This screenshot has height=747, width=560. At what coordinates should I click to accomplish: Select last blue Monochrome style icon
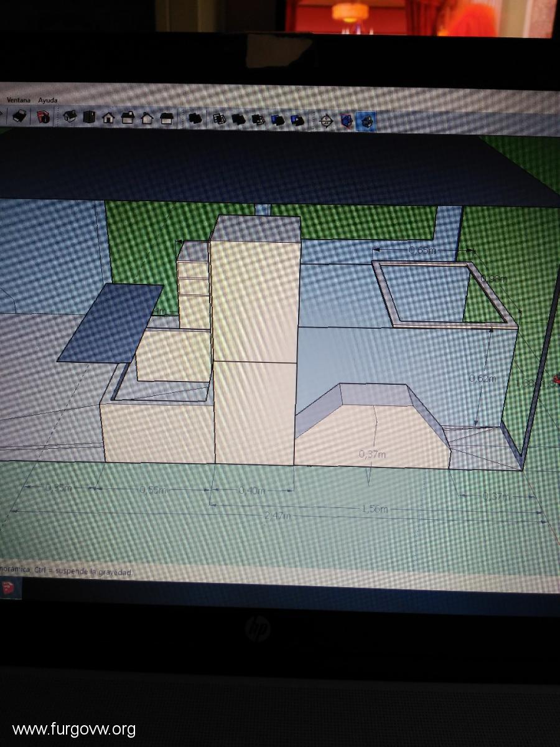[297, 120]
